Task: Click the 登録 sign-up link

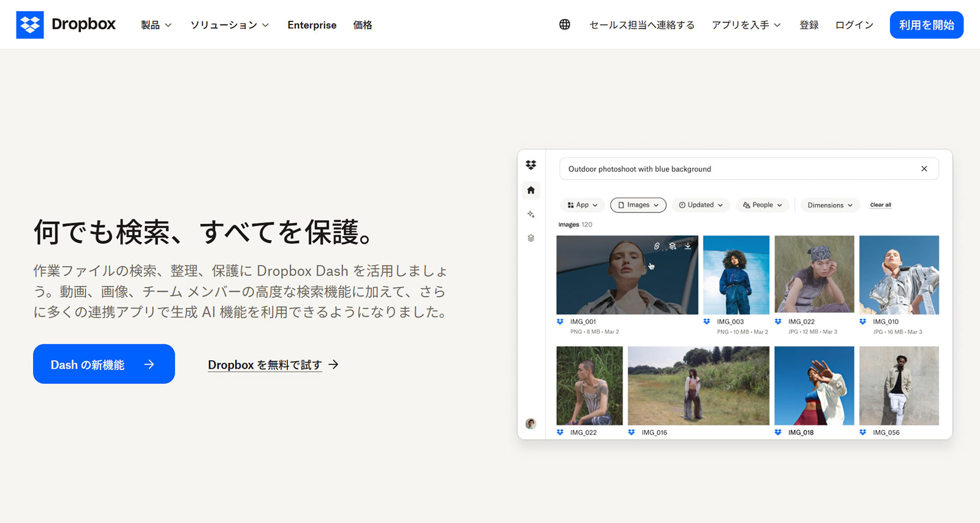Action: [809, 25]
